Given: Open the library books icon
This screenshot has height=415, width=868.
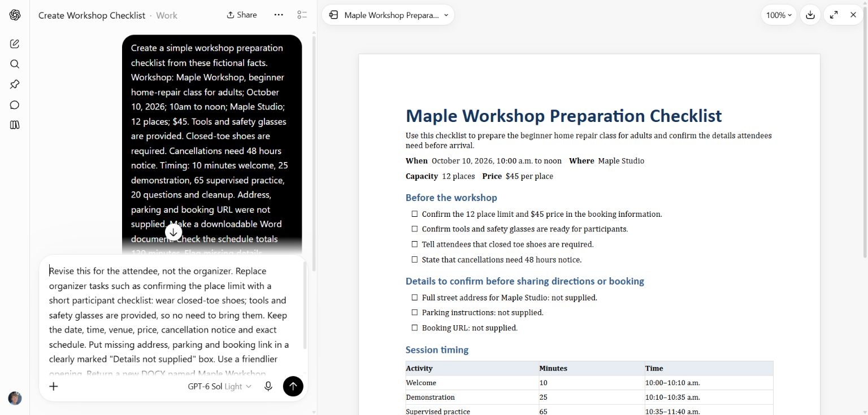Looking at the screenshot, I should click(15, 125).
